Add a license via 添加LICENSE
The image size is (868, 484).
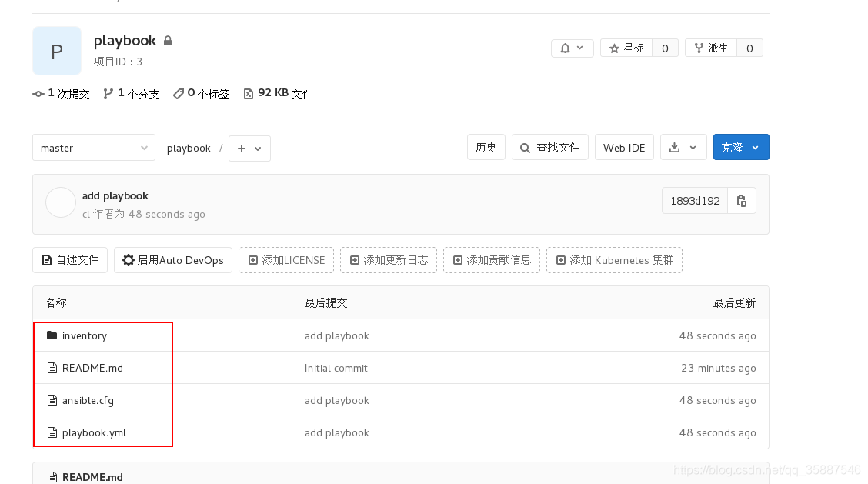[x=286, y=260]
